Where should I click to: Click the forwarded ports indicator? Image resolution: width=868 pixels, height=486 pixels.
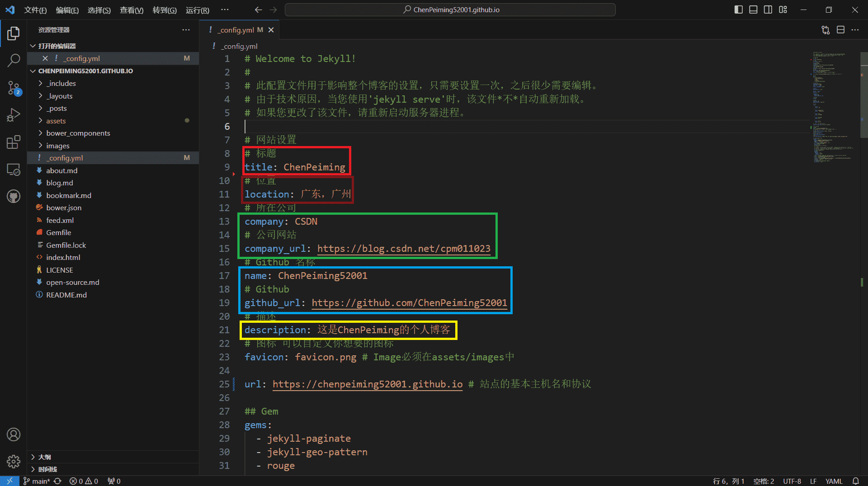point(114,481)
